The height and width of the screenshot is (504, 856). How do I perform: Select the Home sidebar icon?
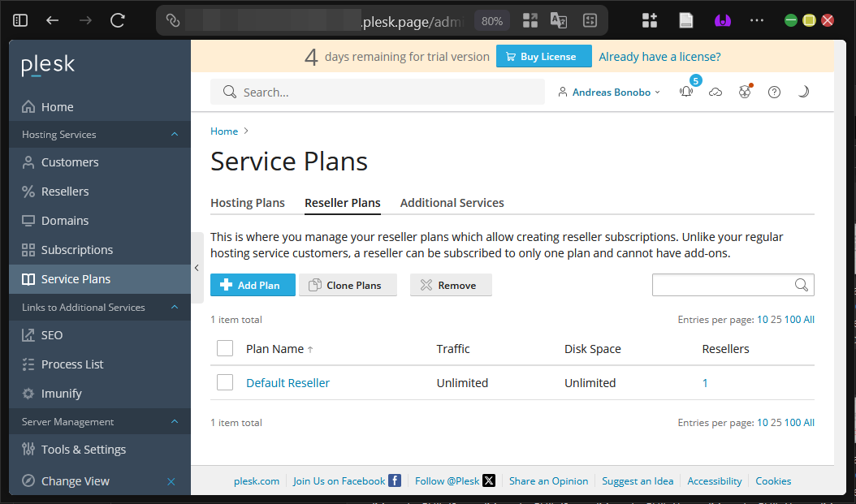click(28, 106)
